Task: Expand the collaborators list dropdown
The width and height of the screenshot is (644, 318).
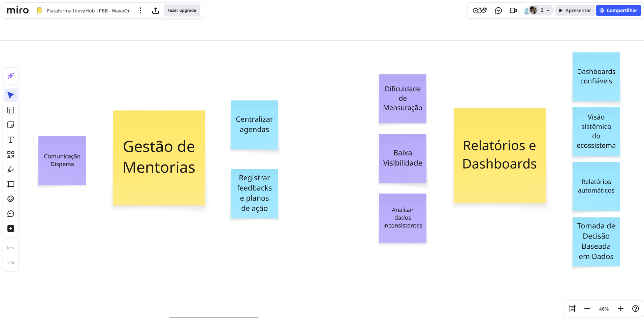Action: tap(548, 10)
